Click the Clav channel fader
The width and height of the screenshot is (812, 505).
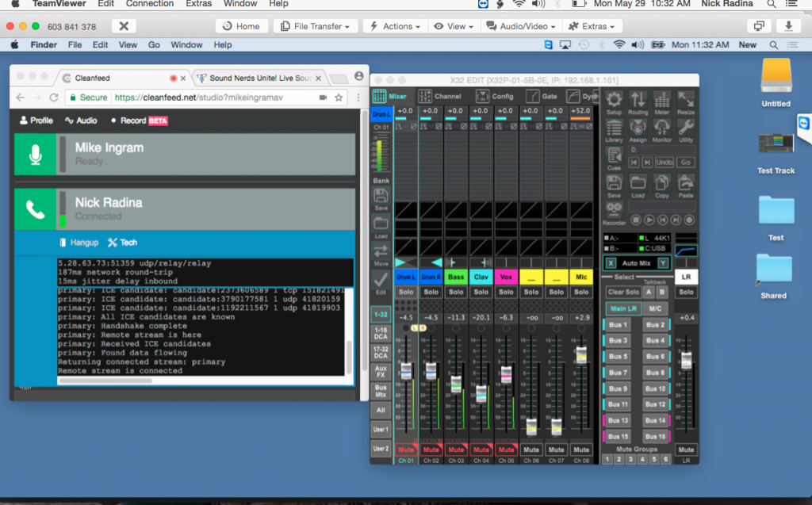(481, 394)
